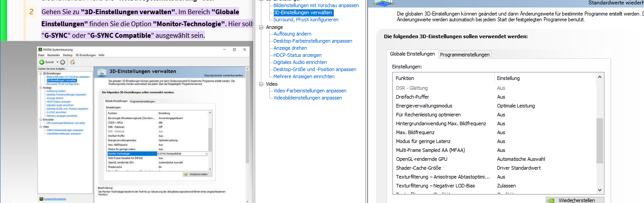Click the Optimale Leistung value in large list

tap(516, 106)
